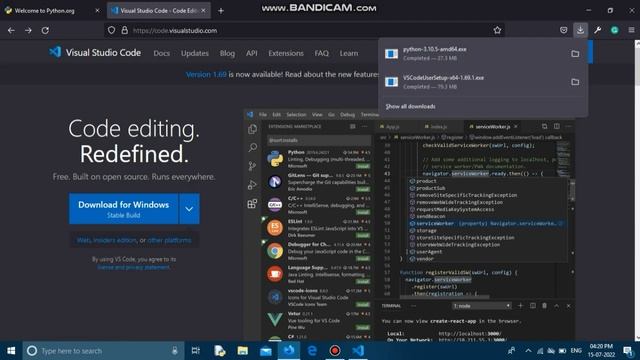
Task: Expand the download options dropdown arrow
Action: coord(189,209)
